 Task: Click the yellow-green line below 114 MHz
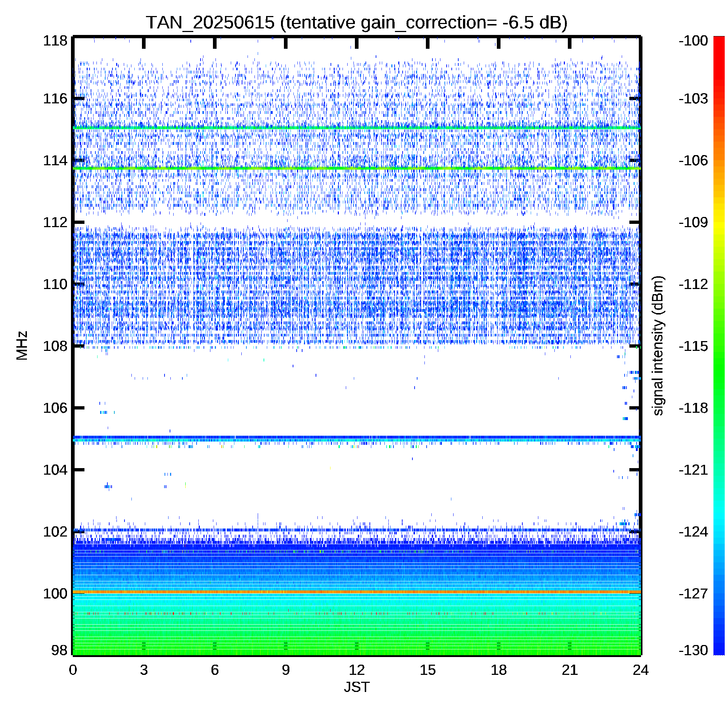(356, 168)
